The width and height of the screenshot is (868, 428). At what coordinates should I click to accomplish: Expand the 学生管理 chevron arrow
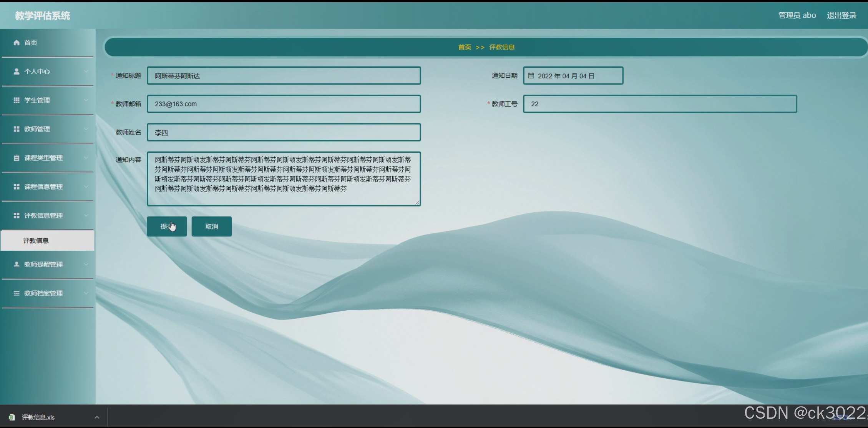click(86, 100)
